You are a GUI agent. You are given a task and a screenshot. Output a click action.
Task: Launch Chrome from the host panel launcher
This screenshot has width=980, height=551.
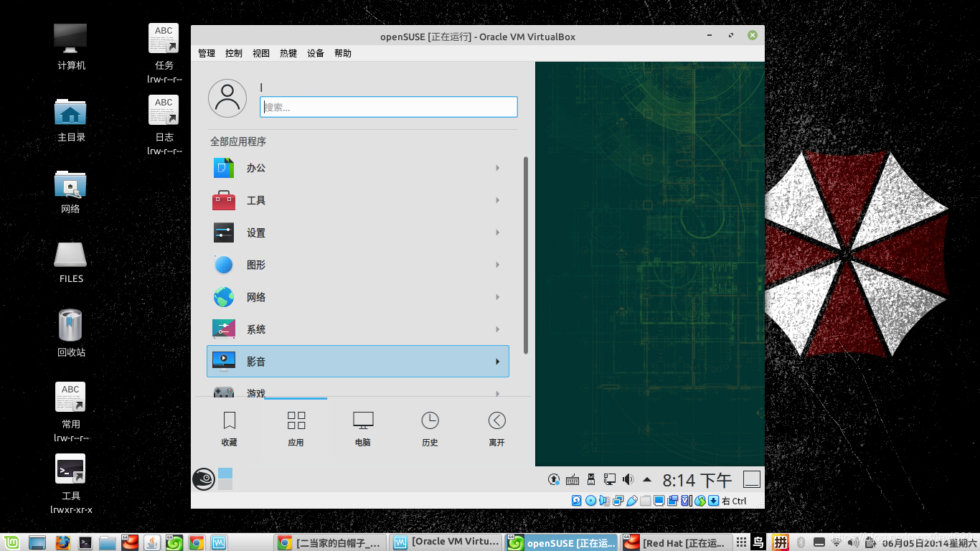click(196, 543)
